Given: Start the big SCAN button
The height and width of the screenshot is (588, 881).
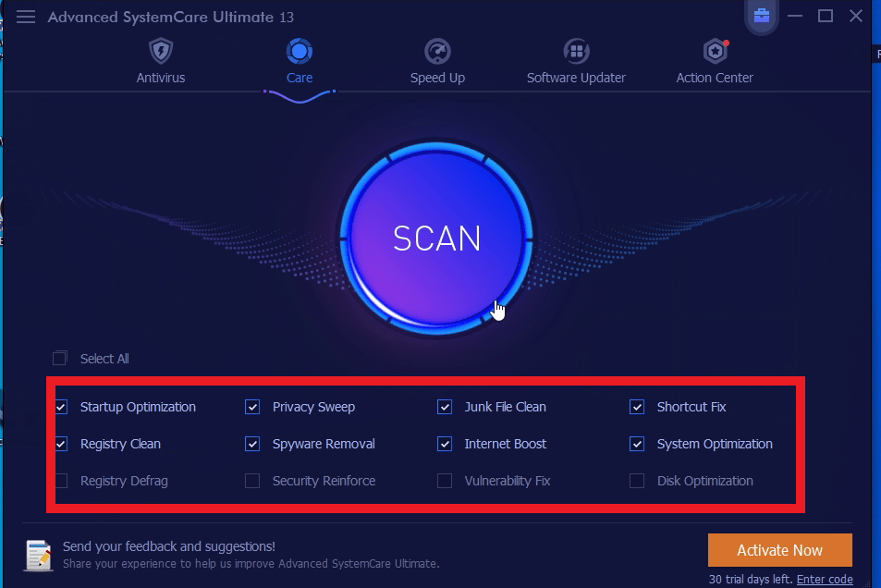Looking at the screenshot, I should click(x=436, y=239).
